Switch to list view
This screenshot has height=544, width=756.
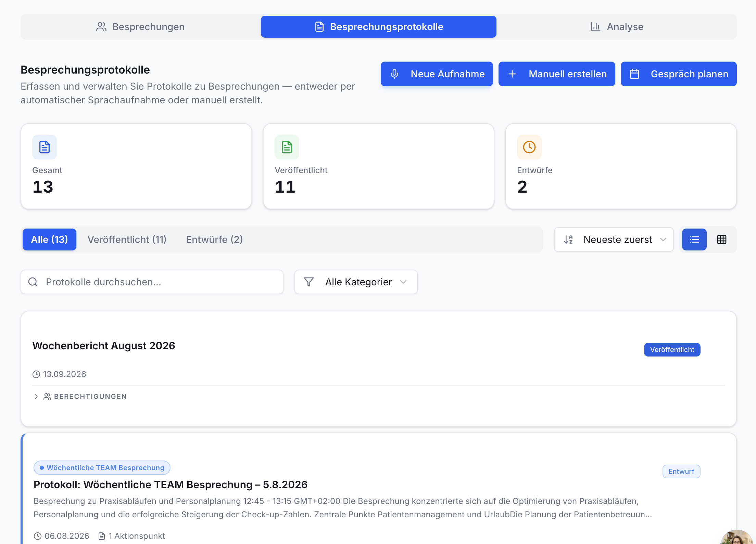coord(694,239)
